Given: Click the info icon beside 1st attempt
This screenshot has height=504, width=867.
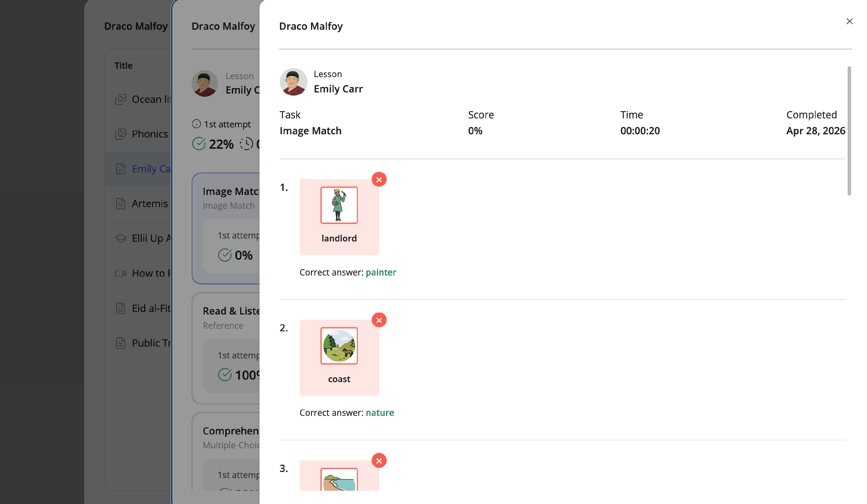Looking at the screenshot, I should pyautogui.click(x=196, y=124).
